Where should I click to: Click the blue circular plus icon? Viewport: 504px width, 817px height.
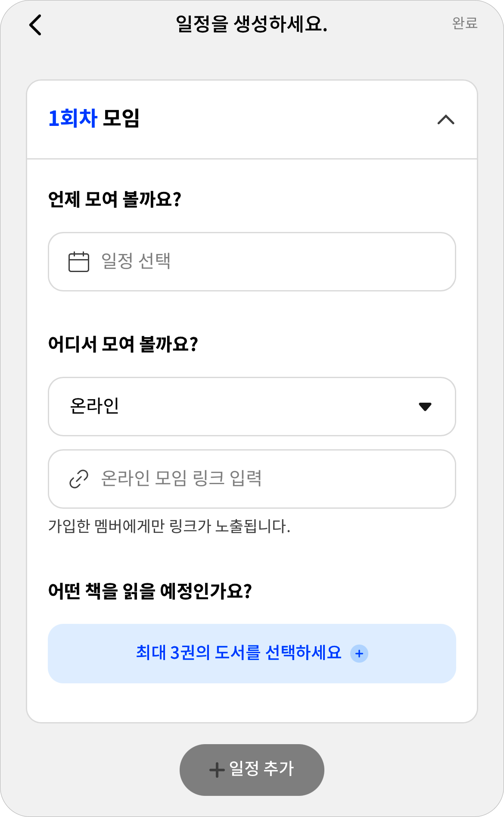359,654
